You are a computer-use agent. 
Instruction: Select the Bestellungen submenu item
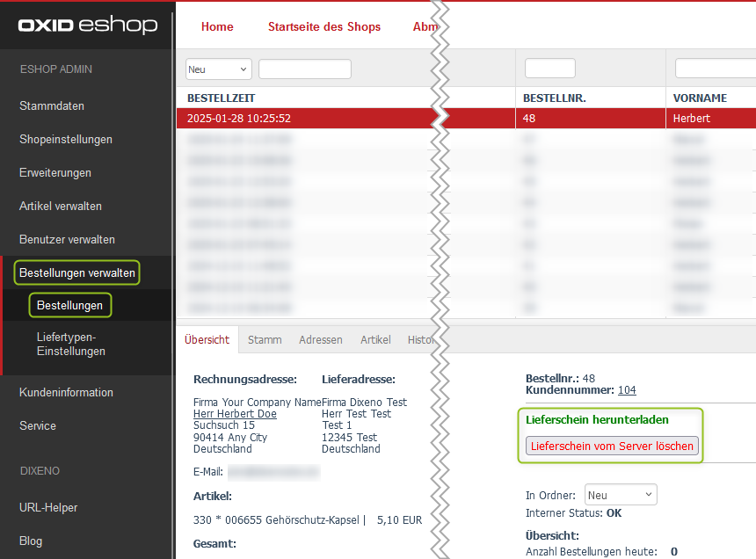pos(70,306)
